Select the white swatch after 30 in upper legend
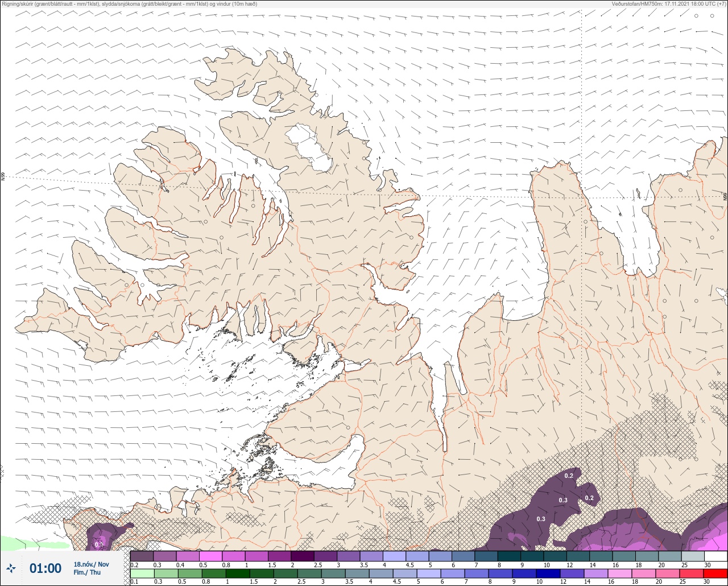 [715, 556]
